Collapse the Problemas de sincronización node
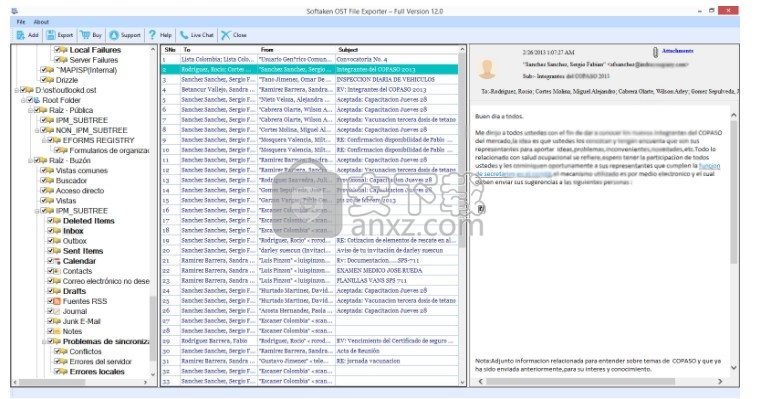Image resolution: width=761 pixels, height=399 pixels. pyautogui.click(x=44, y=342)
